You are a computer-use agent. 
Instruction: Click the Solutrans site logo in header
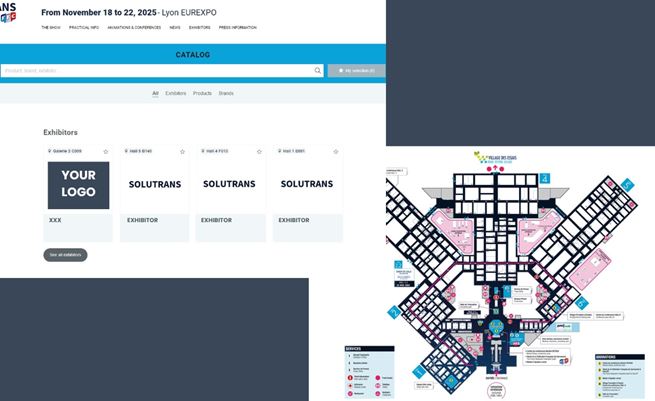point(8,12)
